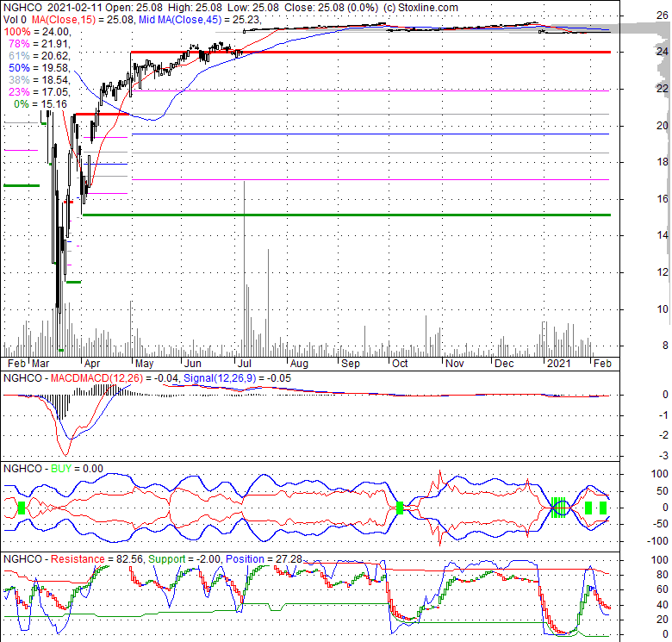Image resolution: width=672 pixels, height=642 pixels.
Task: Click the thick green 0% support line
Action: tap(346, 215)
